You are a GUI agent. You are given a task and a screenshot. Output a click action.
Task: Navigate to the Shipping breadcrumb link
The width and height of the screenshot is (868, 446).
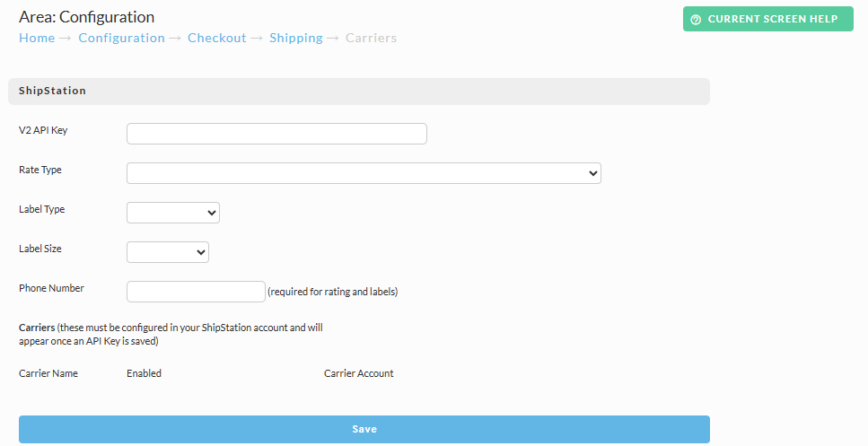click(x=296, y=39)
